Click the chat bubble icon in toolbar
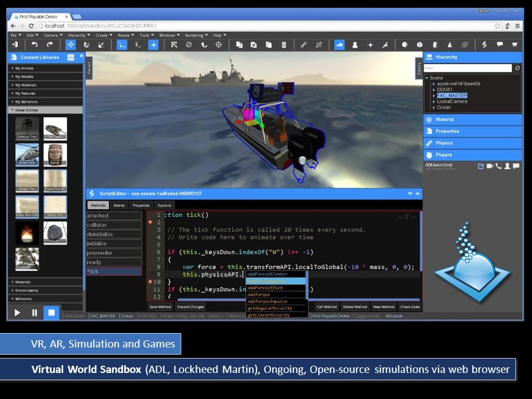Image resolution: width=532 pixels, height=399 pixels. (500, 45)
